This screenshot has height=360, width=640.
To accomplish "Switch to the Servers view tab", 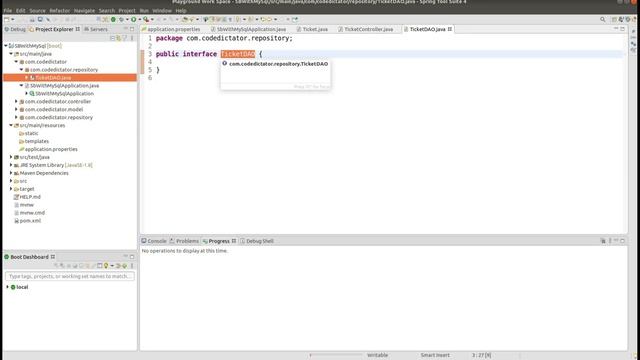I will coord(96,29).
